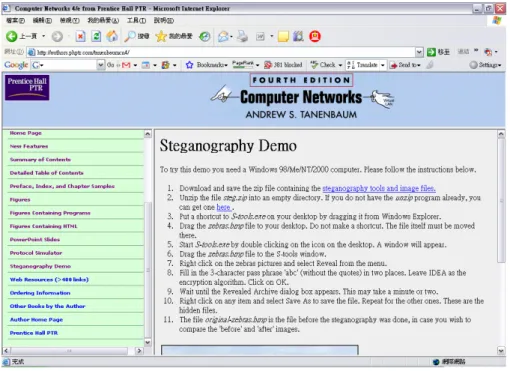Open Google toolbar Settings

[485, 65]
